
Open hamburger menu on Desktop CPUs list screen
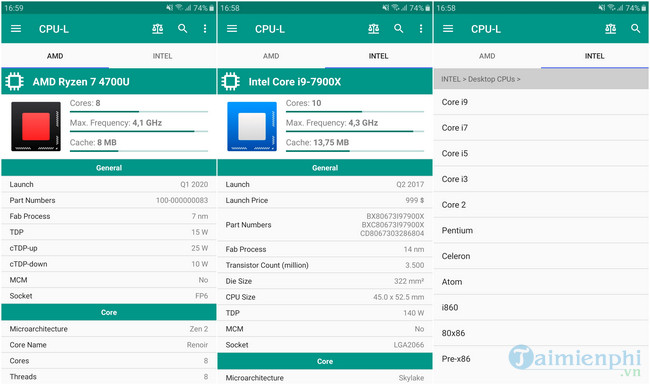tap(448, 29)
